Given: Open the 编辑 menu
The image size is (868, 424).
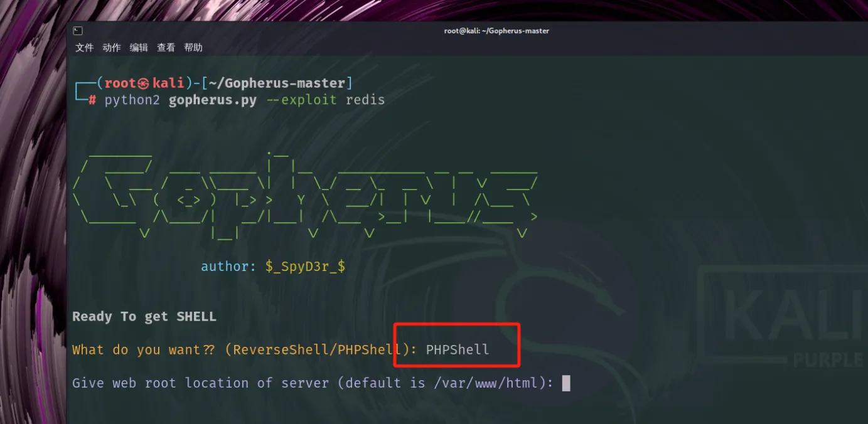Looking at the screenshot, I should [139, 48].
